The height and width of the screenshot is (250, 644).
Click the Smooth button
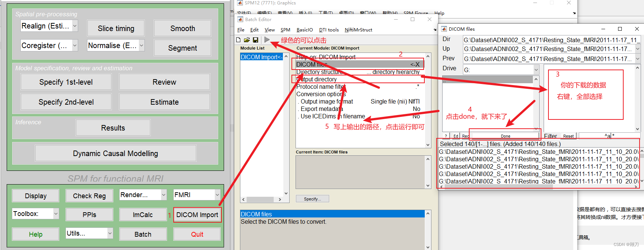[x=183, y=28]
